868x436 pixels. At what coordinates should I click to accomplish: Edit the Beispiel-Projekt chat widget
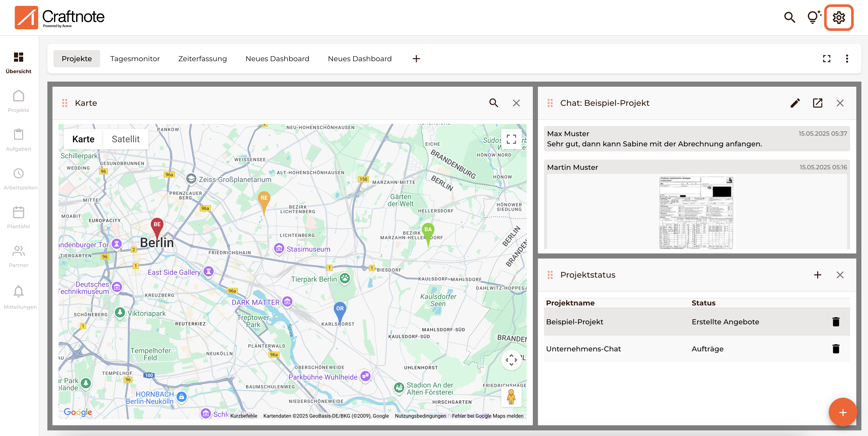coord(795,103)
